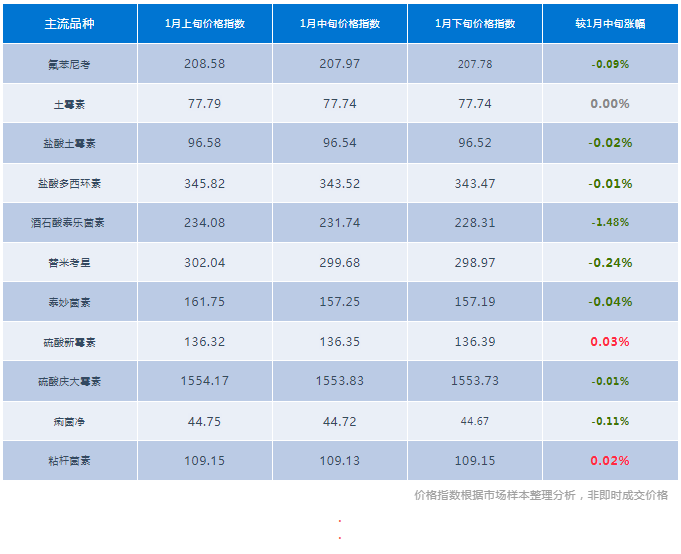Select the 酒石酸泰乐菌素 row name
This screenshot has height=554, width=681.
(x=68, y=223)
